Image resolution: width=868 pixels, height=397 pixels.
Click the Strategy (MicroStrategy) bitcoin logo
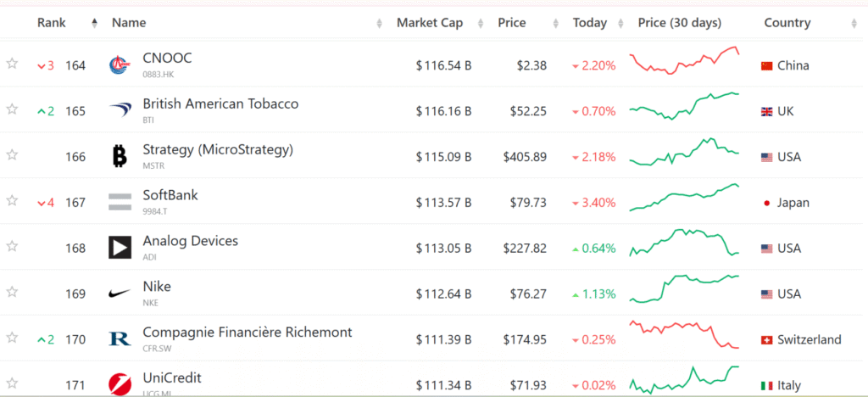[120, 156]
